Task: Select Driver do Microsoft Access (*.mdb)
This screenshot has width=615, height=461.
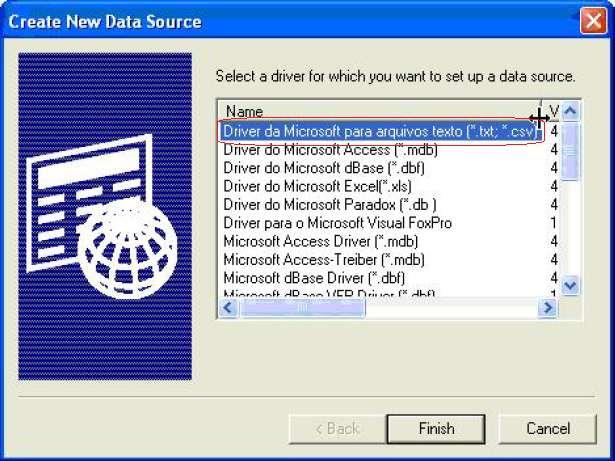Action: [x=330, y=149]
